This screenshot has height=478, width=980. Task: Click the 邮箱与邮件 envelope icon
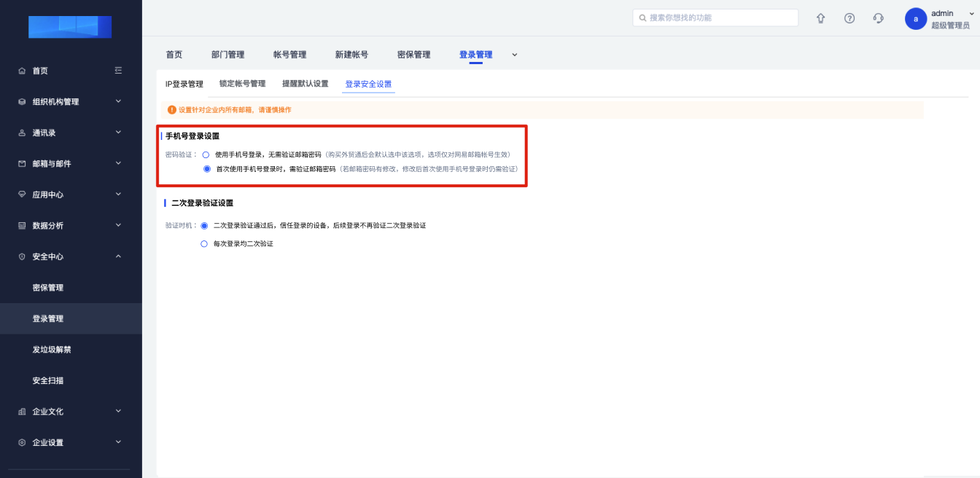coord(22,164)
